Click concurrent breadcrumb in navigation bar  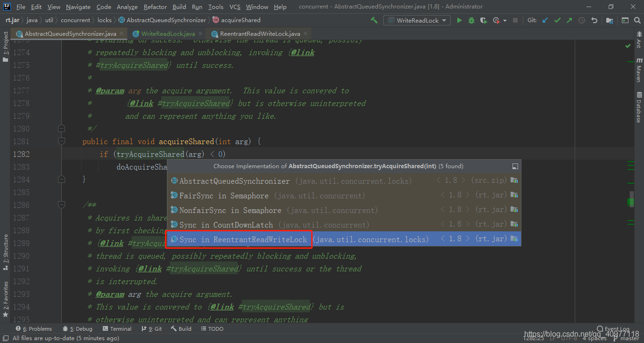pos(75,20)
